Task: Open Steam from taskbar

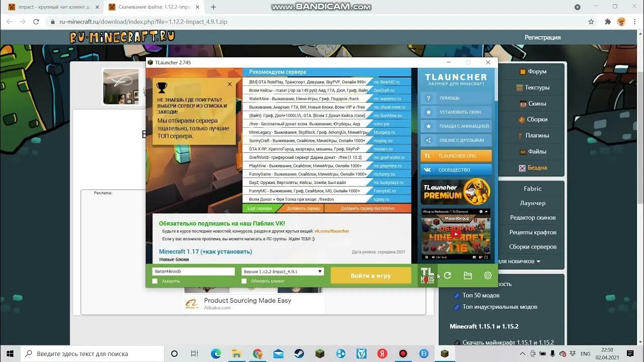Action: (299, 353)
